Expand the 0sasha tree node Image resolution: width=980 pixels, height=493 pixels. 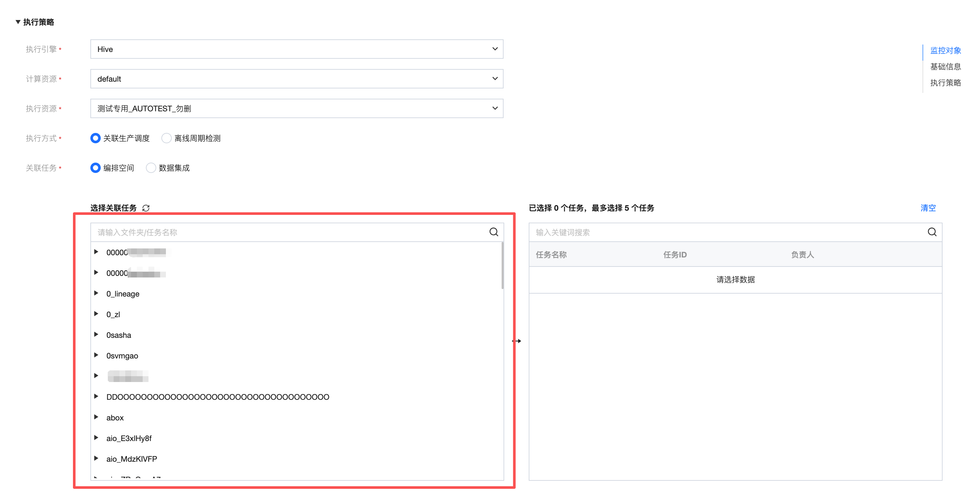click(x=96, y=335)
